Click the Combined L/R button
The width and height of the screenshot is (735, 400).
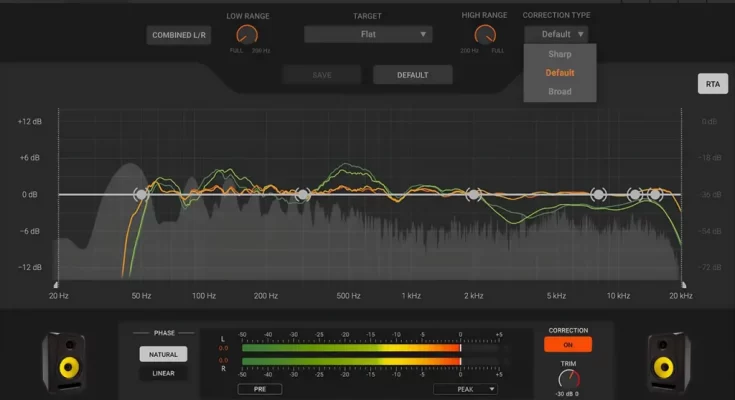pos(177,35)
